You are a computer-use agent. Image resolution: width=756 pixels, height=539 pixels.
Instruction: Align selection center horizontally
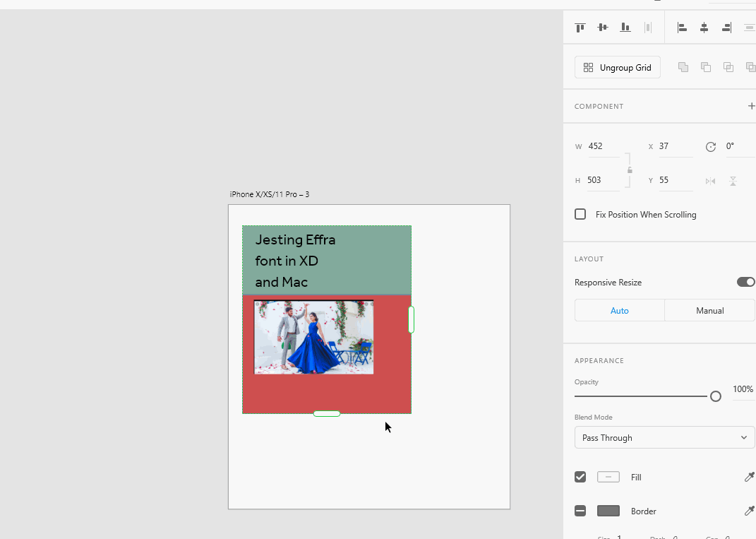(704, 28)
